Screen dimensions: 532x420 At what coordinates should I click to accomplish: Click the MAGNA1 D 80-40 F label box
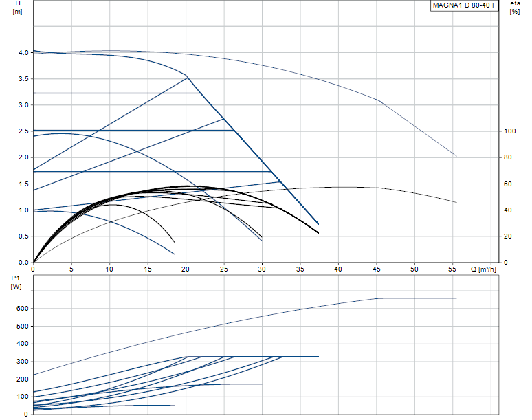click(465, 5)
